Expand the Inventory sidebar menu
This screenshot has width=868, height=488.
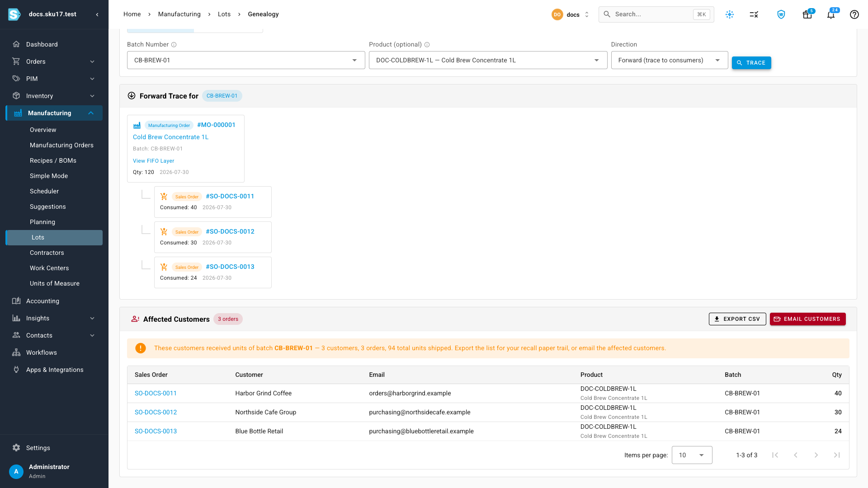[x=92, y=96]
